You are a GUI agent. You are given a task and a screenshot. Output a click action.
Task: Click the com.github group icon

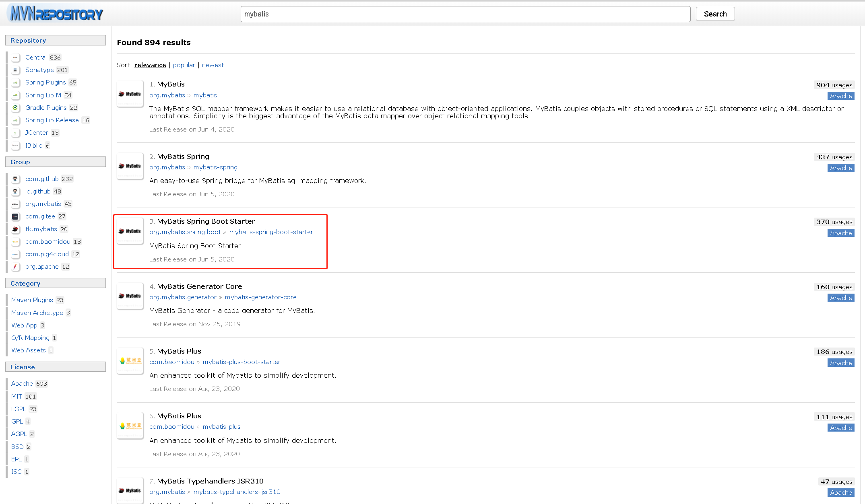click(15, 179)
